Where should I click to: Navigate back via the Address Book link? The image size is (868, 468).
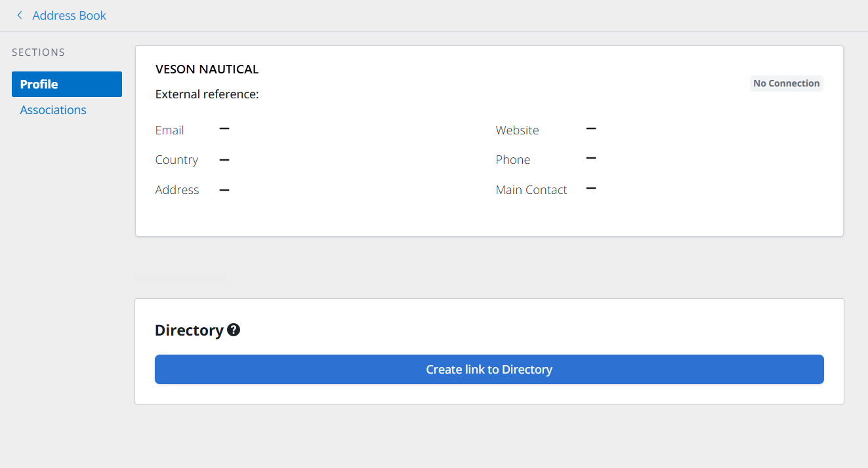(69, 15)
